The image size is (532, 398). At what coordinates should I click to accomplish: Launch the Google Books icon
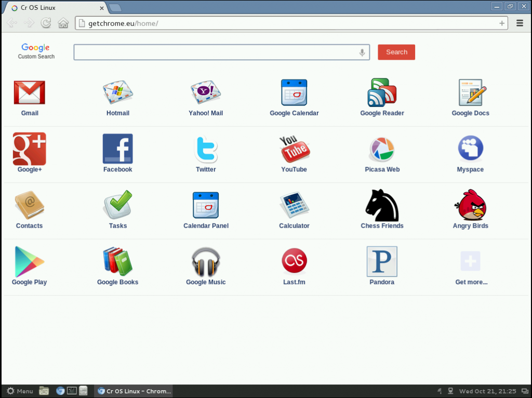tap(118, 261)
